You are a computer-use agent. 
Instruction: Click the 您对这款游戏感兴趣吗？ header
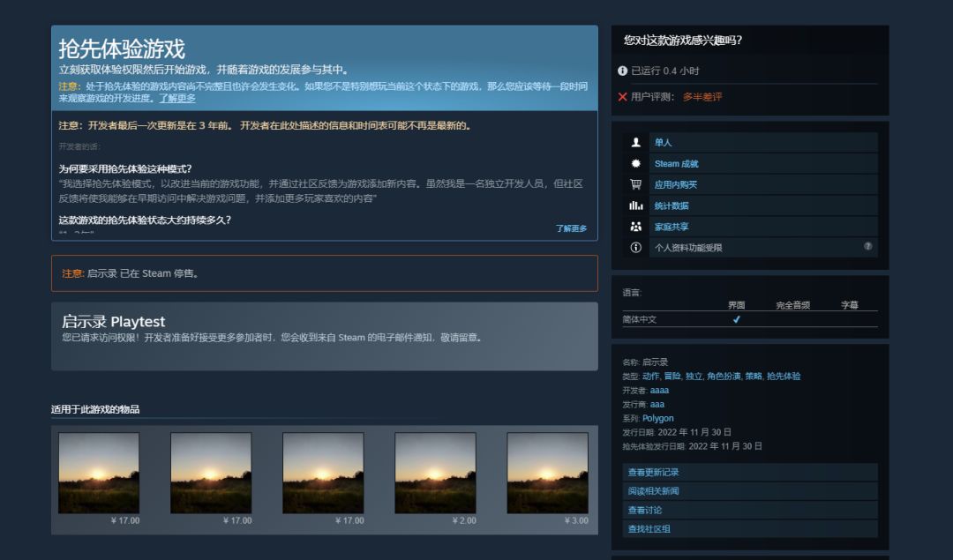tap(683, 41)
